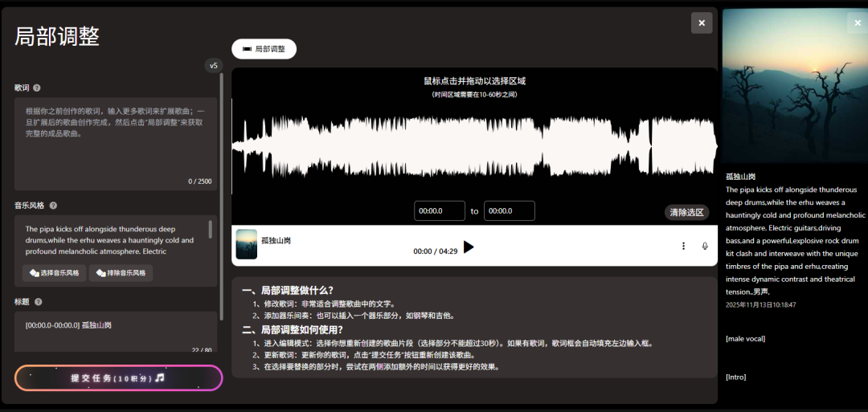Click the date text 2025年11月13日10:18:47
Screen dimensions: 868x412
pyautogui.click(x=761, y=304)
